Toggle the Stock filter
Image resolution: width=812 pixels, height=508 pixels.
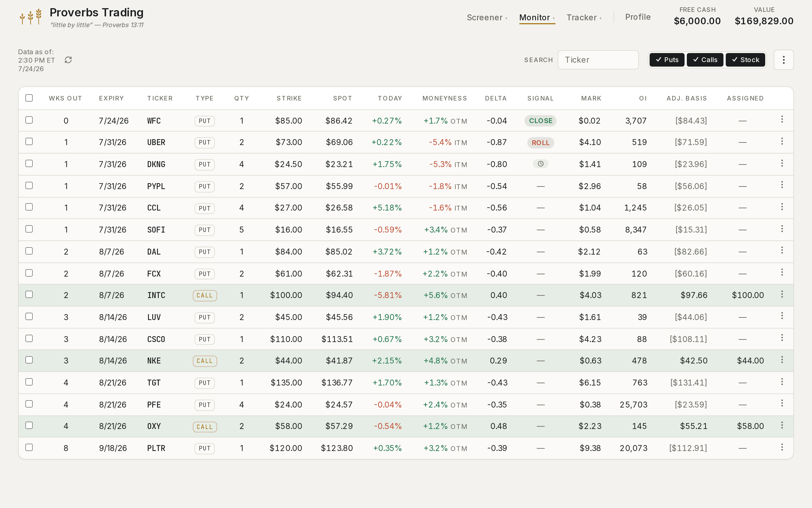745,60
